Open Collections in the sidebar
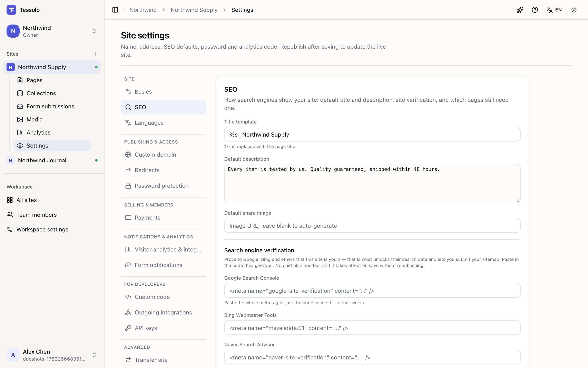The height and width of the screenshot is (368, 588). coord(52,93)
